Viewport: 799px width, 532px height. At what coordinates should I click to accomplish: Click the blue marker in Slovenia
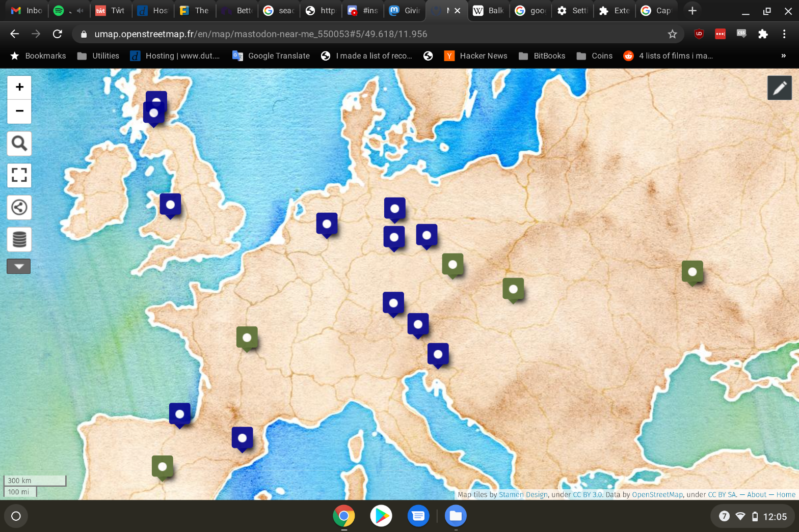[x=438, y=356]
